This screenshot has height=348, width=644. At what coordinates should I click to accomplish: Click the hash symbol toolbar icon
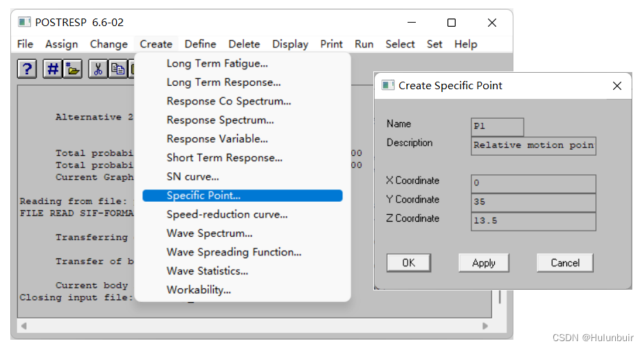click(x=52, y=69)
